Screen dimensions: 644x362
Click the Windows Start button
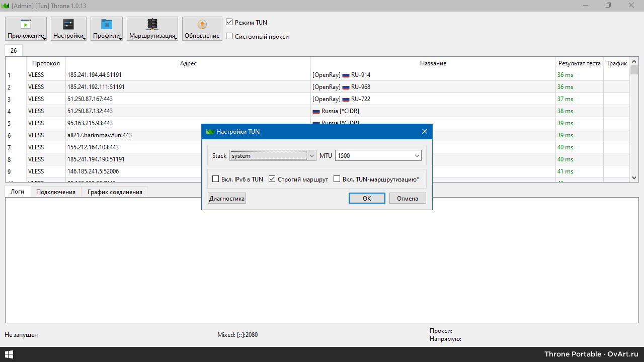(x=9, y=354)
